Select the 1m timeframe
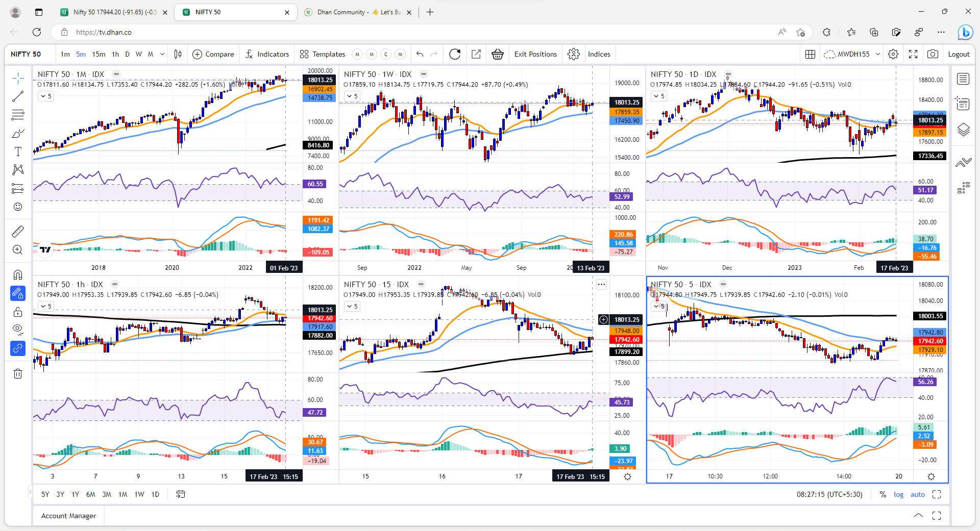 [65, 54]
